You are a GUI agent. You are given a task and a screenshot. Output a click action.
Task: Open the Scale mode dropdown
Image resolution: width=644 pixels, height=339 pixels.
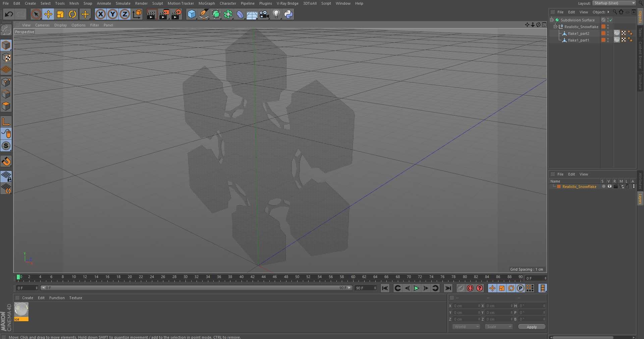click(499, 327)
